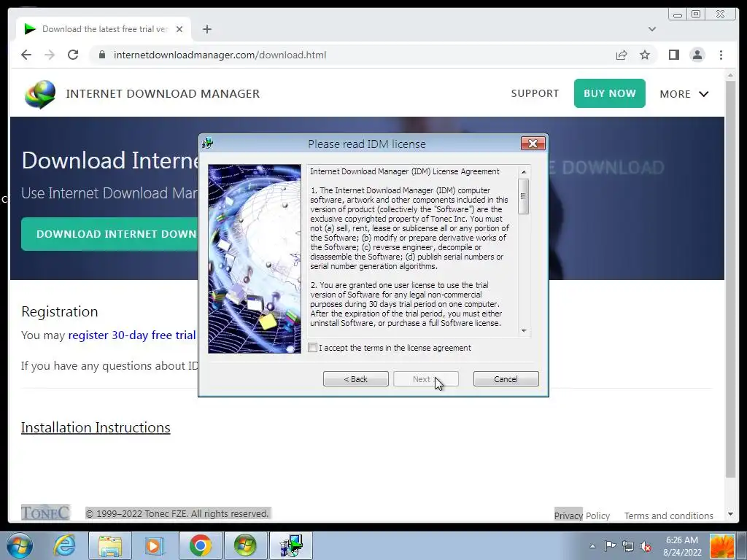The height and width of the screenshot is (560, 747).
Task: Launch Internet Explorer from taskbar
Action: tap(64, 545)
